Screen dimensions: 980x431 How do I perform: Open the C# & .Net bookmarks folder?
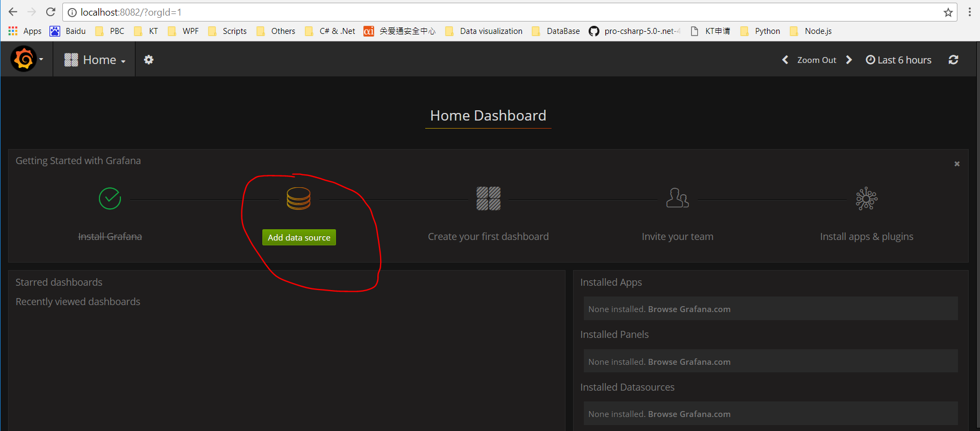330,31
